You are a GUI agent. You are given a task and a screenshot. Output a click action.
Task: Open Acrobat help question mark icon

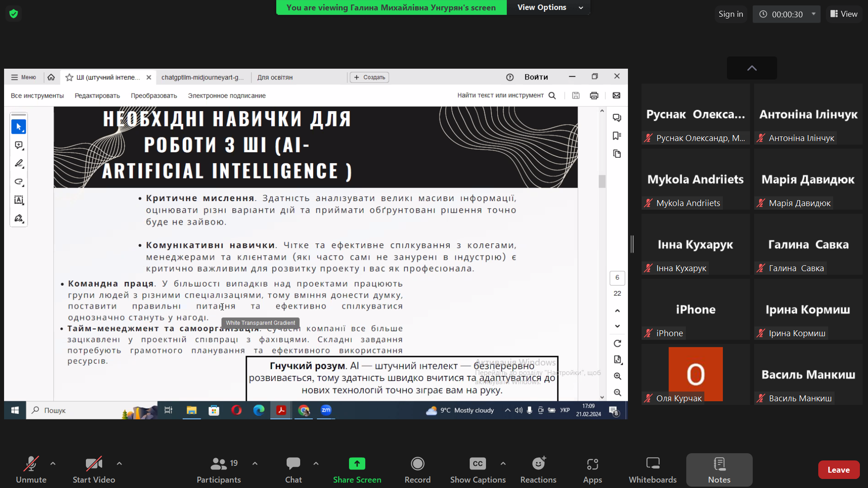(x=510, y=77)
